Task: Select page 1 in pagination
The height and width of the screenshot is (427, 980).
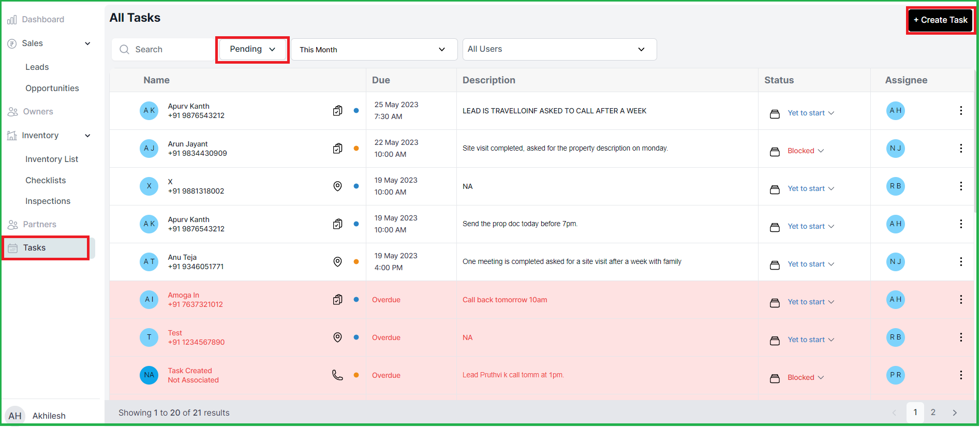Action: pos(915,413)
